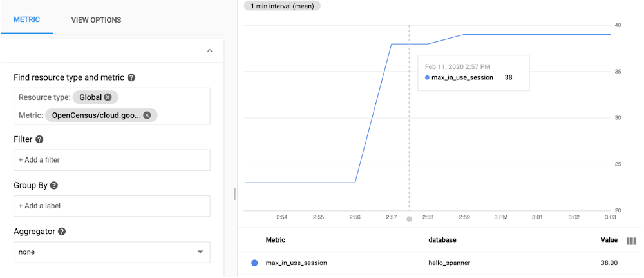Viewport: 644px width, 278px height.
Task: Open the legend column settings icon
Action: click(631, 241)
